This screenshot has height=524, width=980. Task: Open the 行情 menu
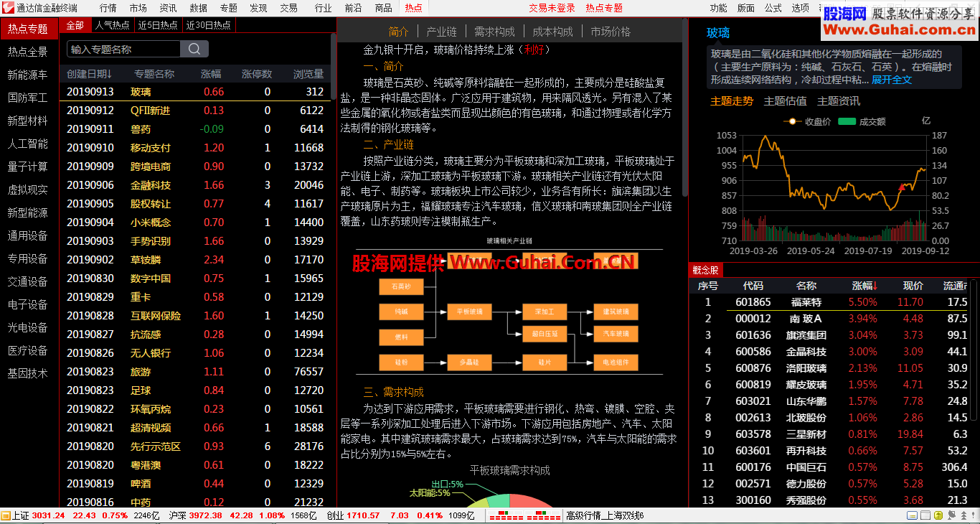[x=108, y=8]
